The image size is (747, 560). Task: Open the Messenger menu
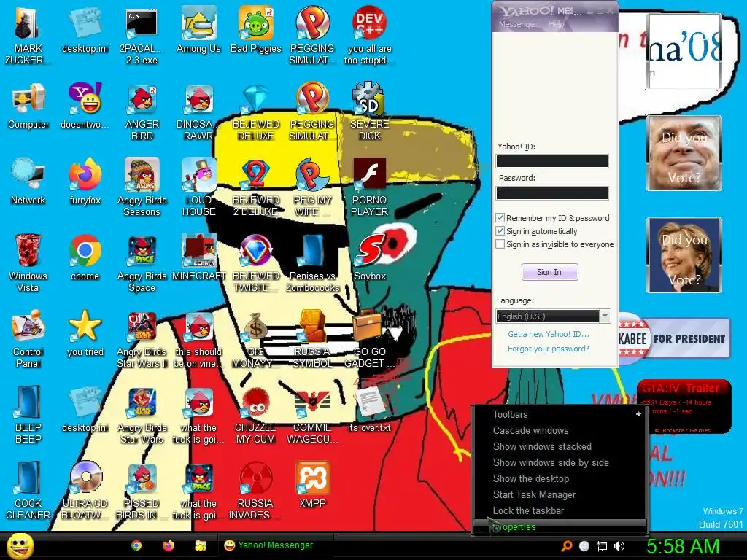(517, 24)
